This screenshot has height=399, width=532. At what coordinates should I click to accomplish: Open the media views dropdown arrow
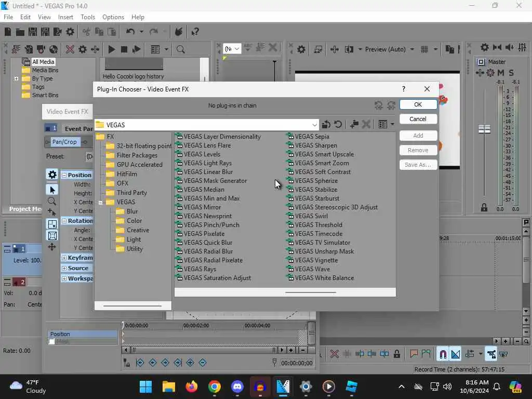166,49
